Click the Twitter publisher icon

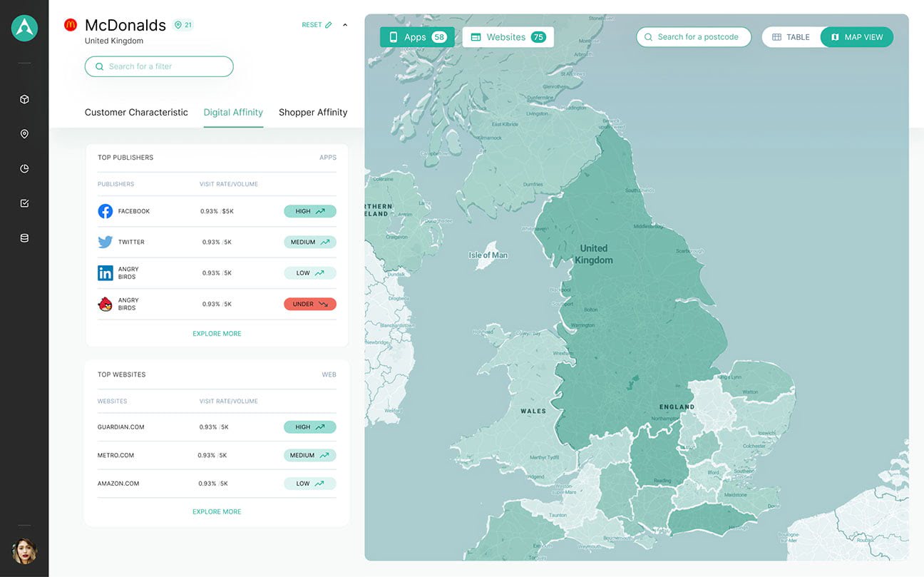tap(106, 242)
